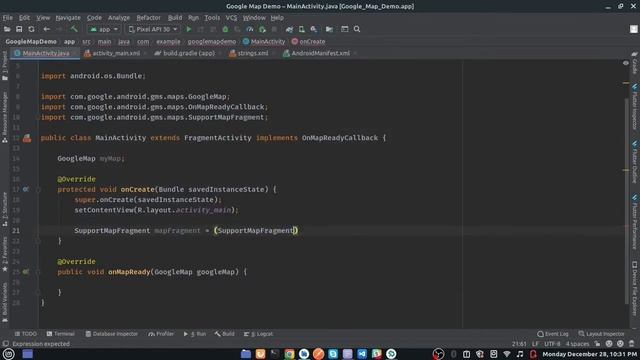Toggle the read-only lock icon in status bar
This screenshot has height=360, width=640.
click(x=598, y=344)
